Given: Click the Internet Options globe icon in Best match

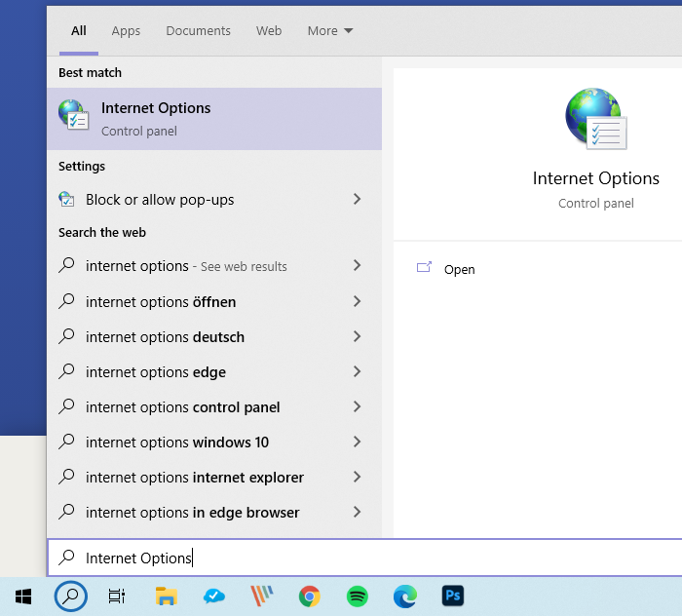Looking at the screenshot, I should (x=73, y=115).
